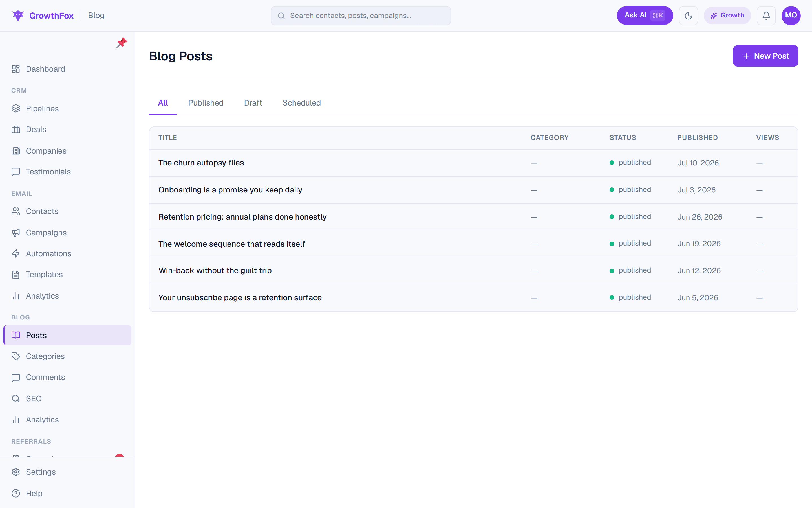The image size is (812, 508).
Task: Open post 'The churn autopsy files'
Action: coord(201,163)
